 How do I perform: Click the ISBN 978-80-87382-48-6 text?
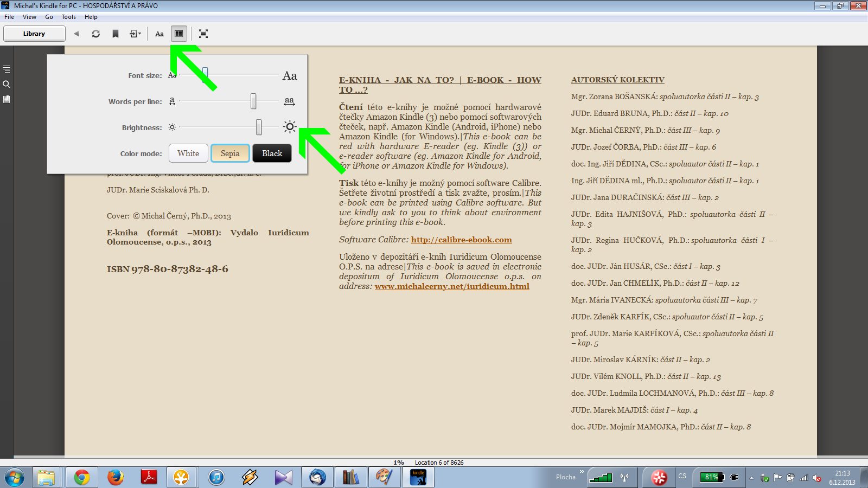pos(168,269)
